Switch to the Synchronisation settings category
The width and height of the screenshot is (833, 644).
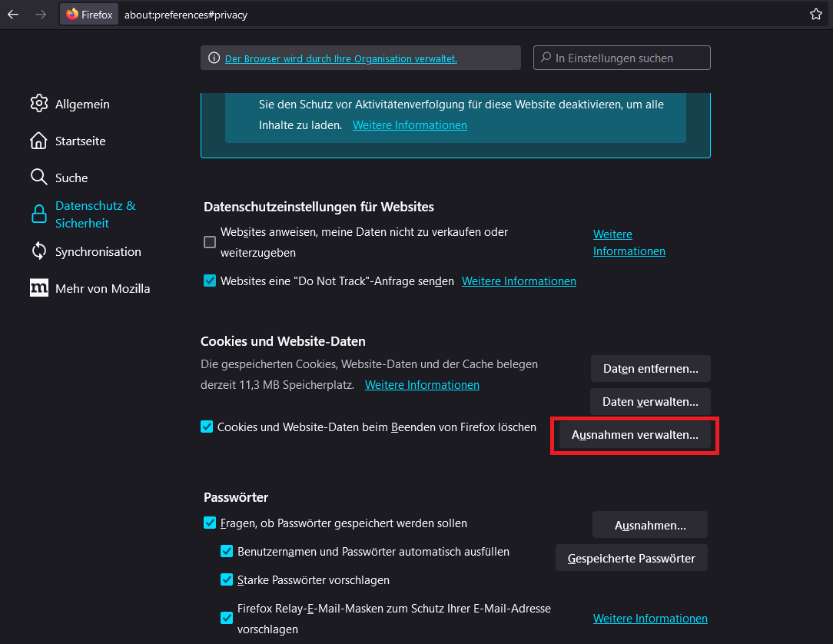tap(98, 251)
